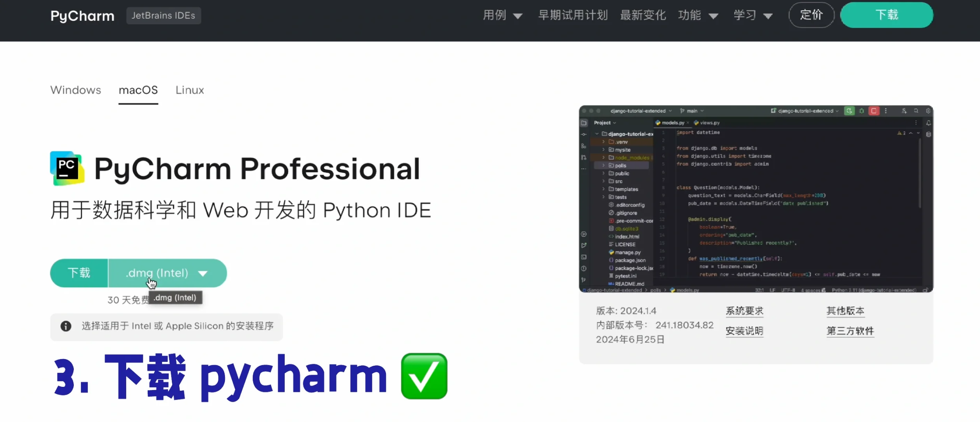This screenshot has width=980, height=422.
Task: Switch to the Windows tab
Action: [76, 90]
